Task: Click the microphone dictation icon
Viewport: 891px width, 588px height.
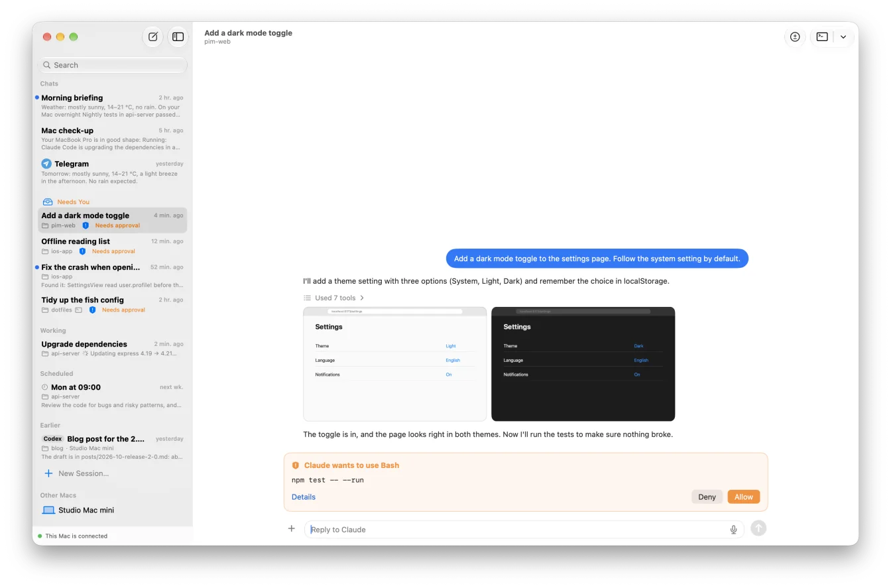Action: (x=734, y=530)
